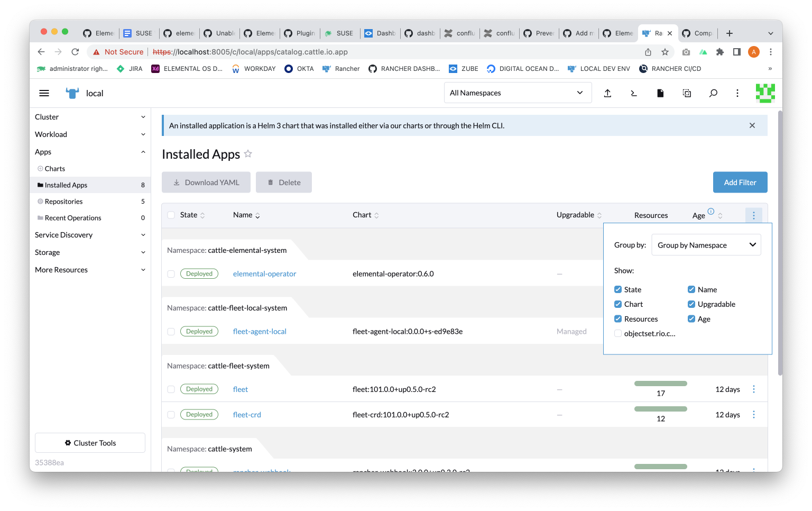Open browser extensions puzzle icon
The image size is (812, 511).
coord(720,52)
